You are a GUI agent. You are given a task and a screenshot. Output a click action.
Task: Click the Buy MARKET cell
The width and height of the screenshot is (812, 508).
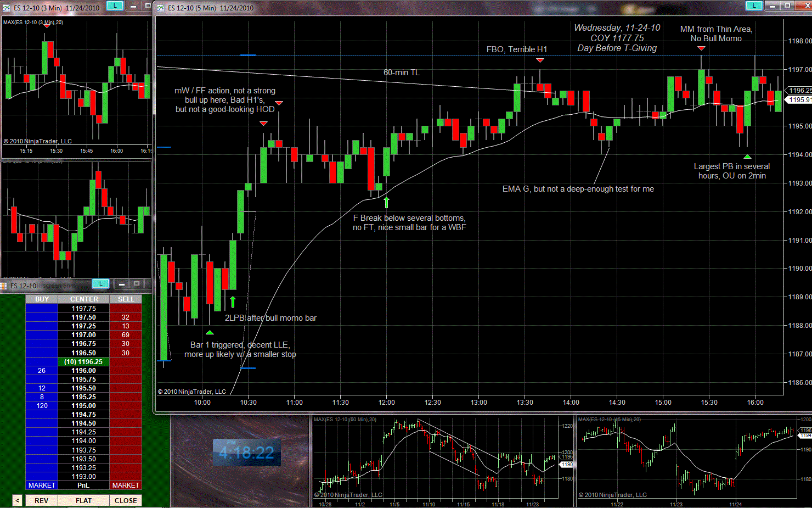tap(42, 485)
